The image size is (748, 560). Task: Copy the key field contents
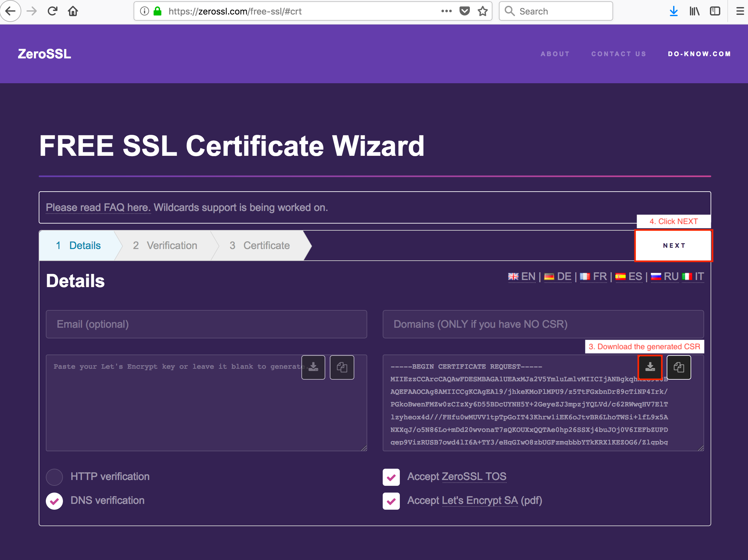[342, 367]
